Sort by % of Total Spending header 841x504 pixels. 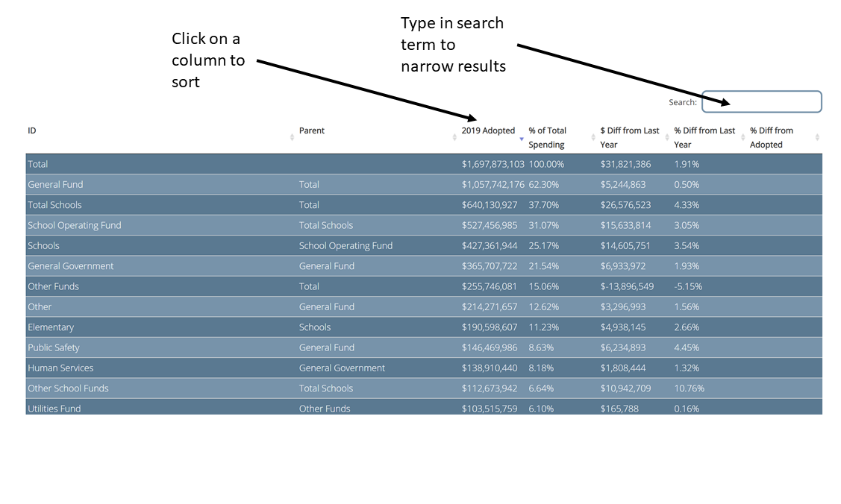pyautogui.click(x=548, y=137)
